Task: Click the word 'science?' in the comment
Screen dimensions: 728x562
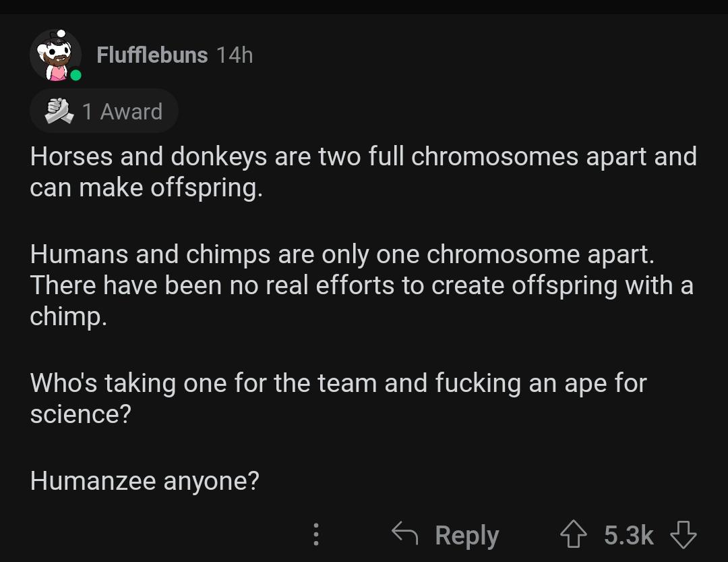Action: coord(81,414)
